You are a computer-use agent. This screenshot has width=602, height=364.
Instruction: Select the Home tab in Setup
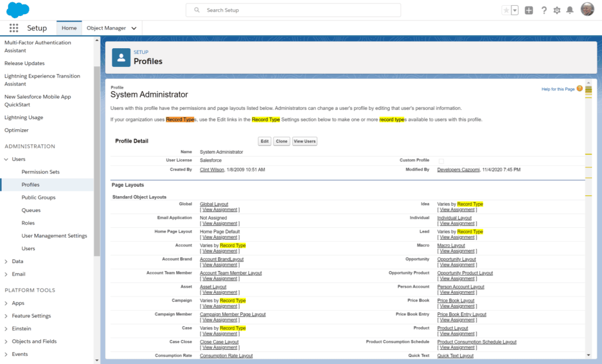(69, 28)
